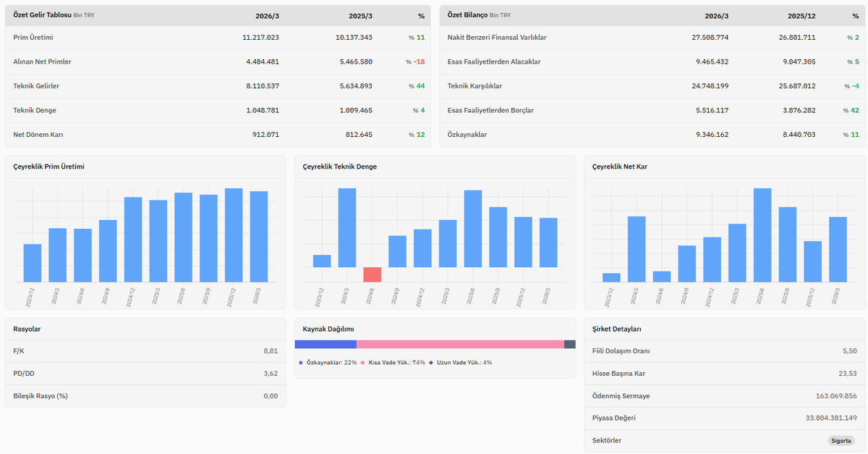Click the % 42 change for Esas Faaliyetlerden Borçlar
Screen dimensions: 868x454
pyautogui.click(x=851, y=111)
